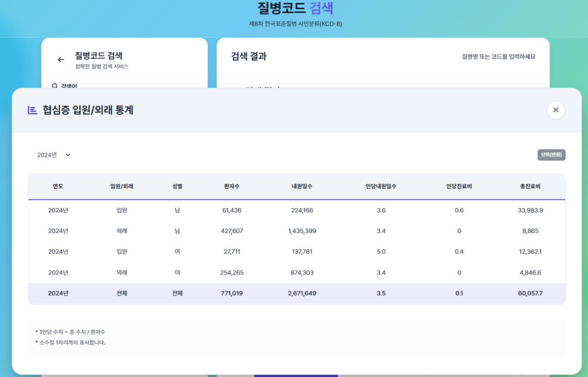588x377 pixels.
Task: Click the 내원일수 column header
Action: pos(301,186)
